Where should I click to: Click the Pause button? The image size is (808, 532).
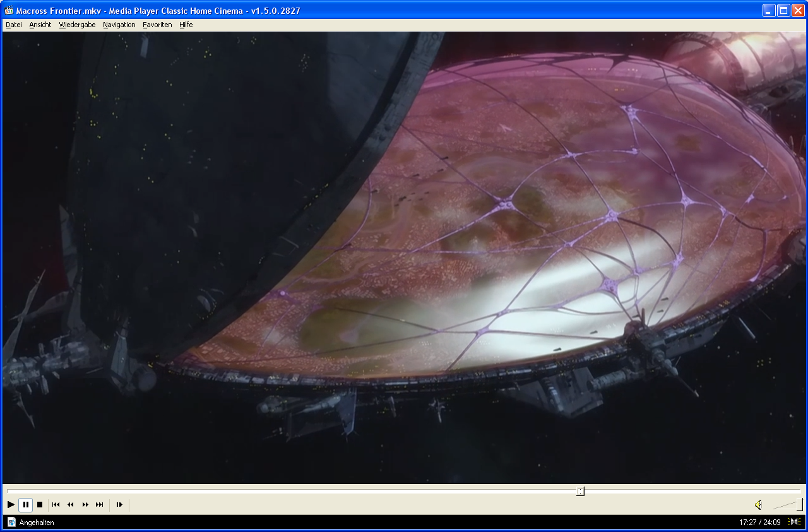[x=25, y=505]
